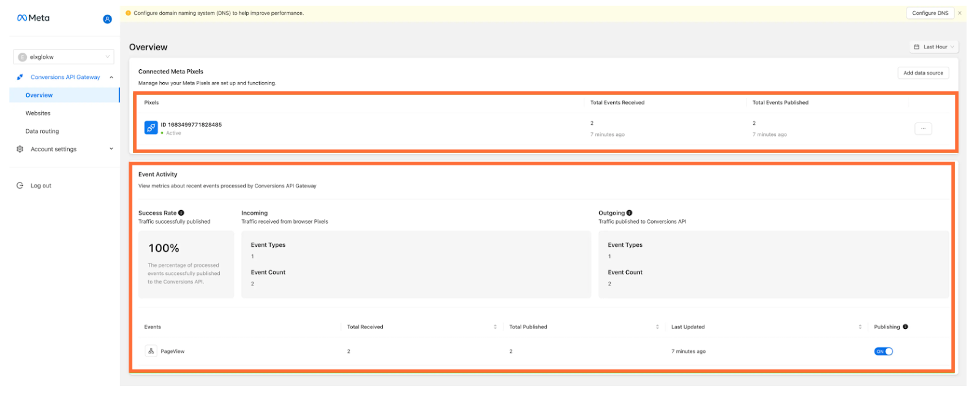
Task: Turn off publishing for PageView
Action: click(883, 352)
